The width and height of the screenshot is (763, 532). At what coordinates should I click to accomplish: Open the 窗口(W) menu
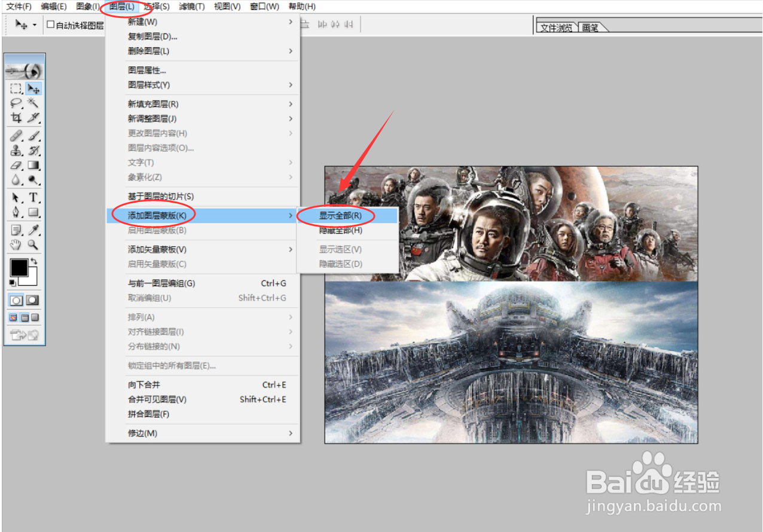click(x=264, y=7)
